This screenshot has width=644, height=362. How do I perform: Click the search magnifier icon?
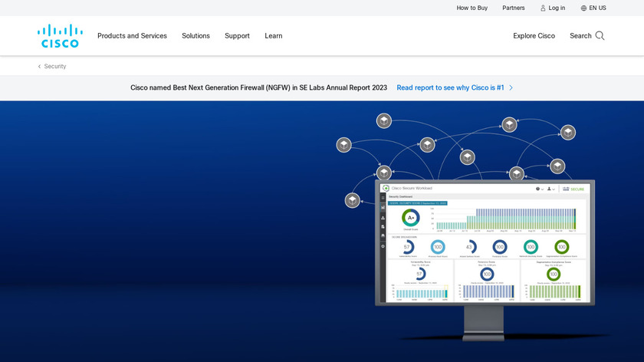pyautogui.click(x=600, y=35)
